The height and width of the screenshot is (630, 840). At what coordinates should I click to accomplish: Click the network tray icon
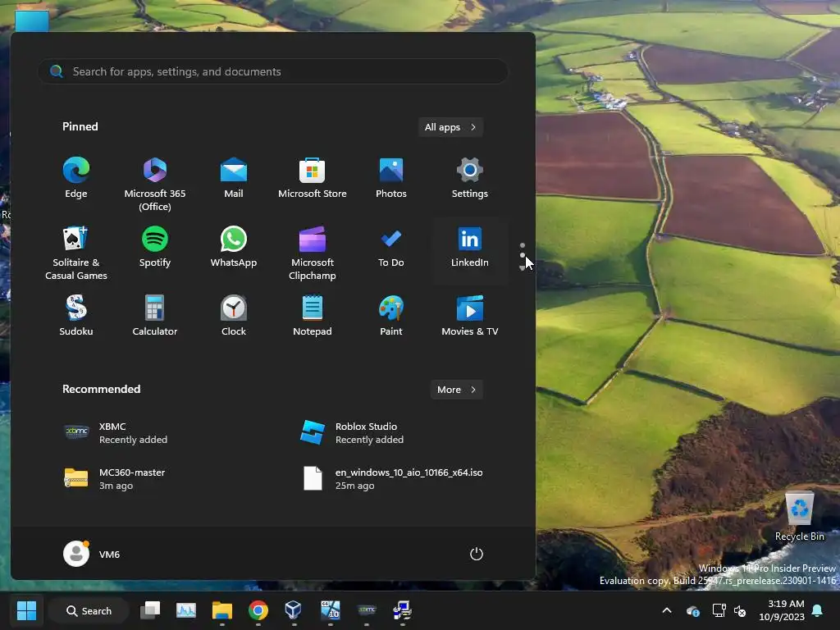coord(719,610)
